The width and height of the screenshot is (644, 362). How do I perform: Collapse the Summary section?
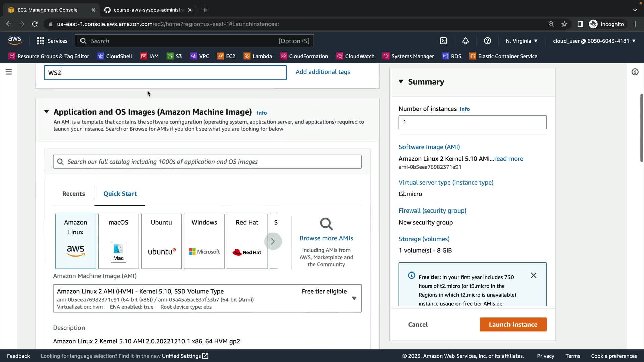tap(401, 82)
